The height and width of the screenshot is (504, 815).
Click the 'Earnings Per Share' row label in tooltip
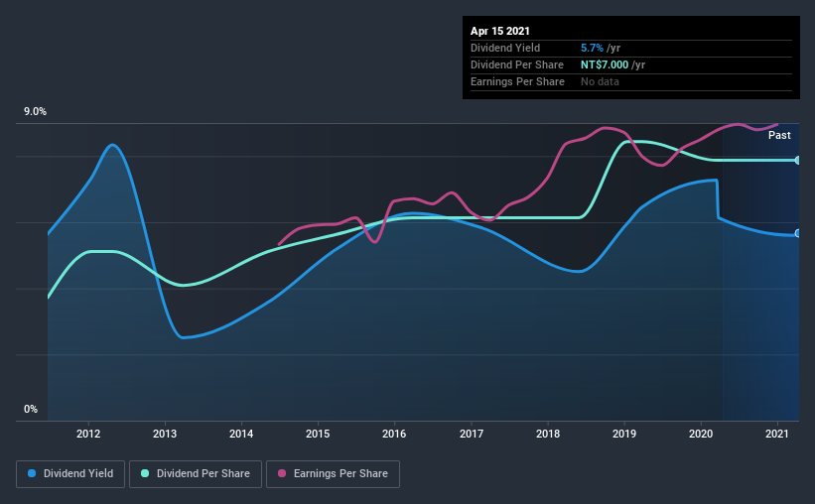[x=517, y=81]
